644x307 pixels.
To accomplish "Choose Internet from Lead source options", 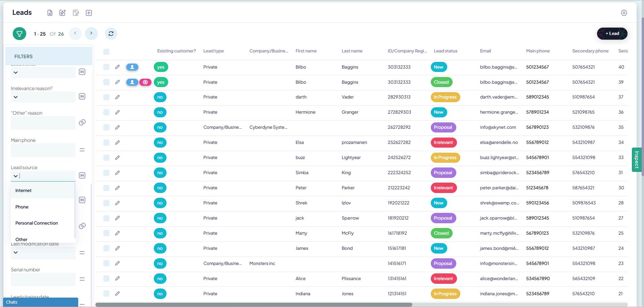I will click(24, 191).
